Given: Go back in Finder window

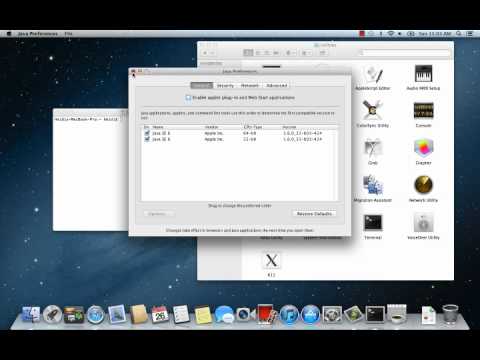Looking at the screenshot, I should [x=205, y=53].
